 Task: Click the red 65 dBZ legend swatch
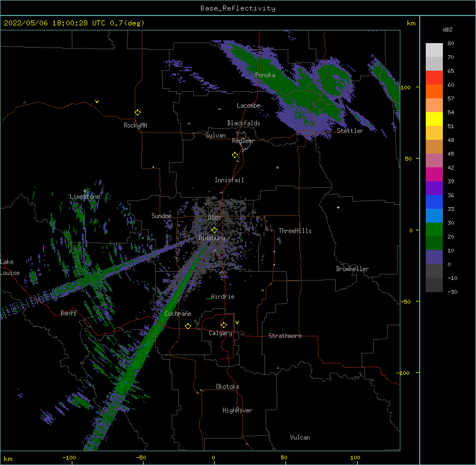pyautogui.click(x=434, y=78)
